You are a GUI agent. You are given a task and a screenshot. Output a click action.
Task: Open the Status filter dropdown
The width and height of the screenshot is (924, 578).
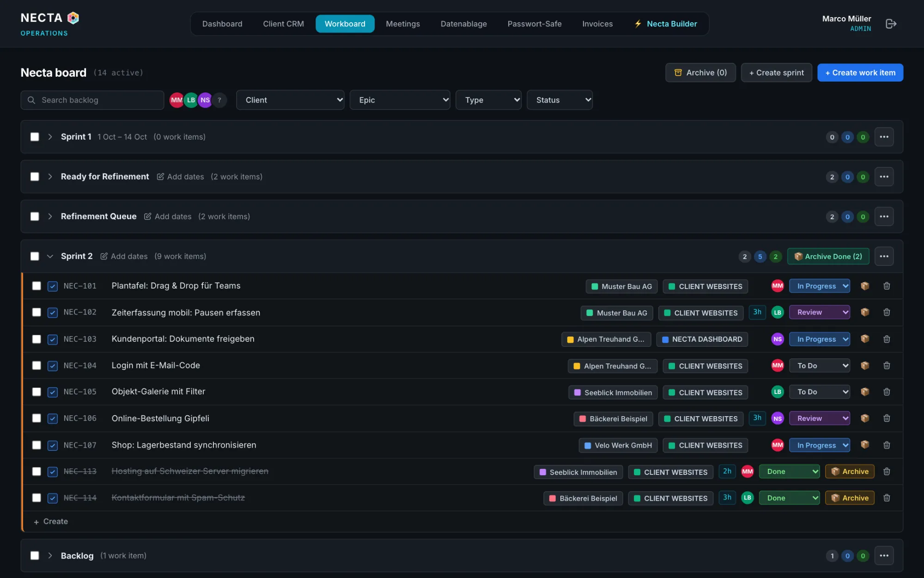tap(559, 100)
